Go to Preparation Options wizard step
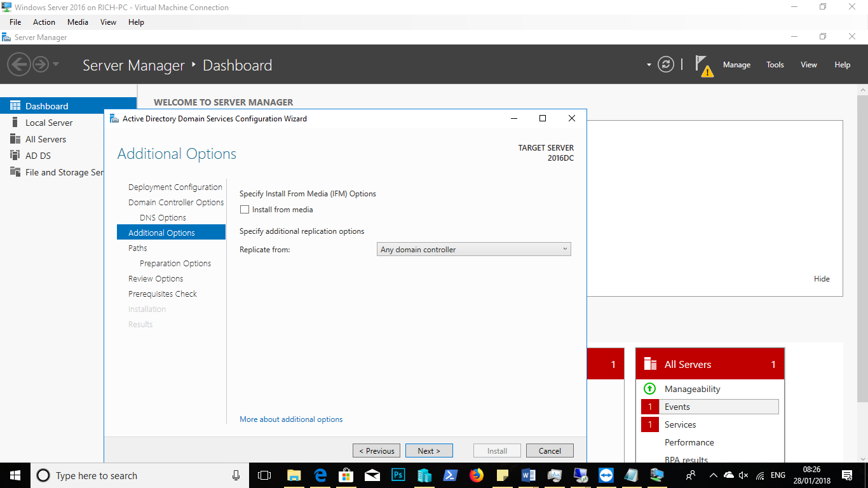This screenshot has width=868, height=488. 175,263
